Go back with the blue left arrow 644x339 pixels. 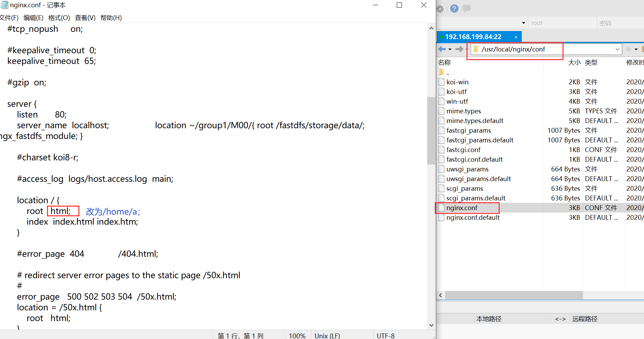442,49
